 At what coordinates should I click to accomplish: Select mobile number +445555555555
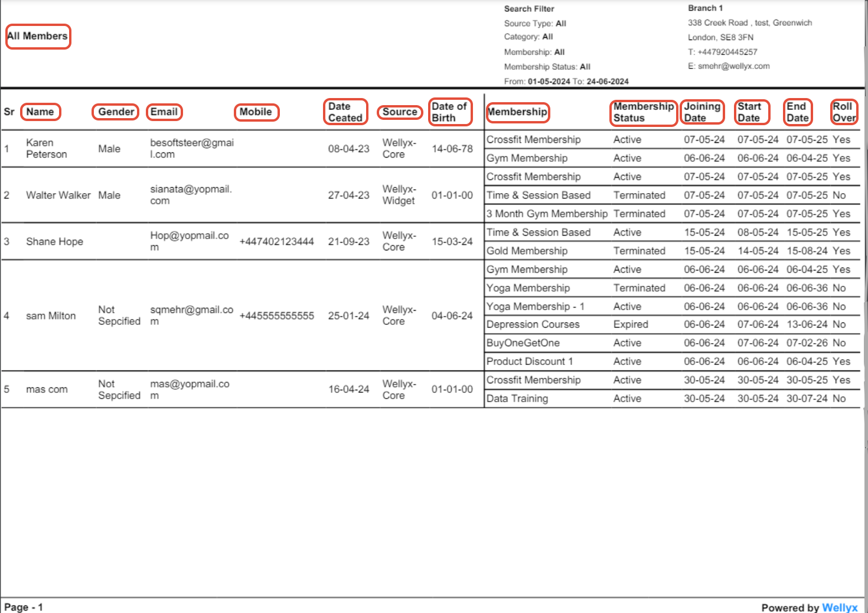click(276, 316)
